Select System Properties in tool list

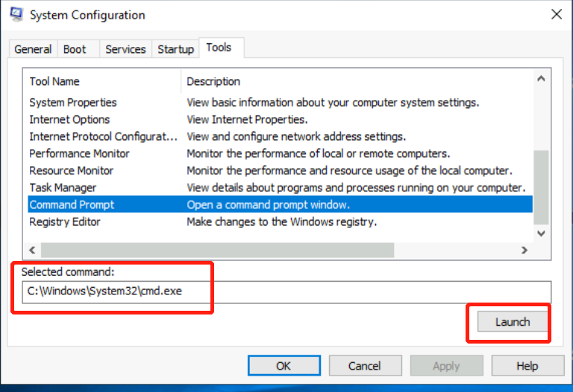coord(73,102)
